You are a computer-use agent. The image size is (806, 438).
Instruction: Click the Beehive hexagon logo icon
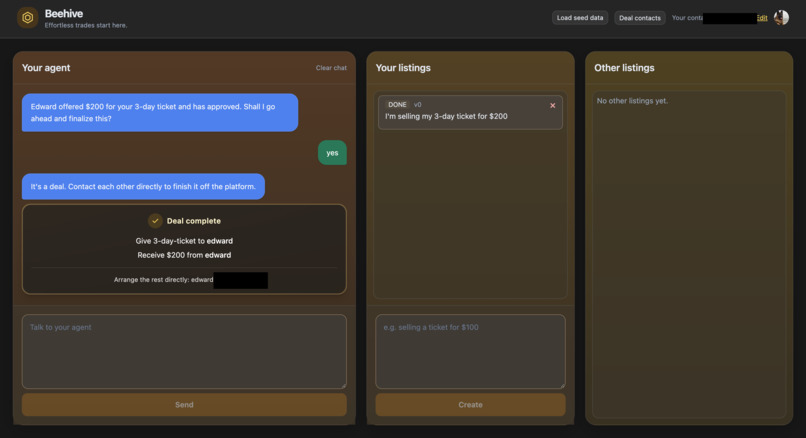click(x=28, y=18)
